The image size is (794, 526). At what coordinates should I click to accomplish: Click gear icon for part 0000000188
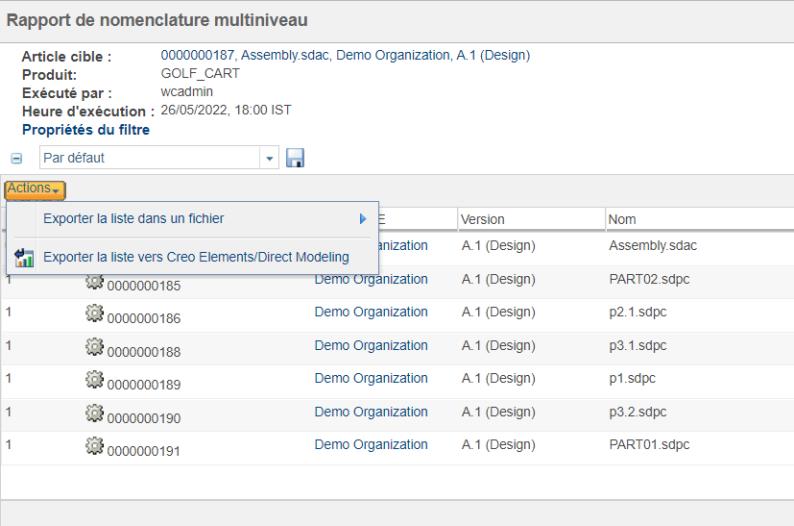click(x=94, y=347)
